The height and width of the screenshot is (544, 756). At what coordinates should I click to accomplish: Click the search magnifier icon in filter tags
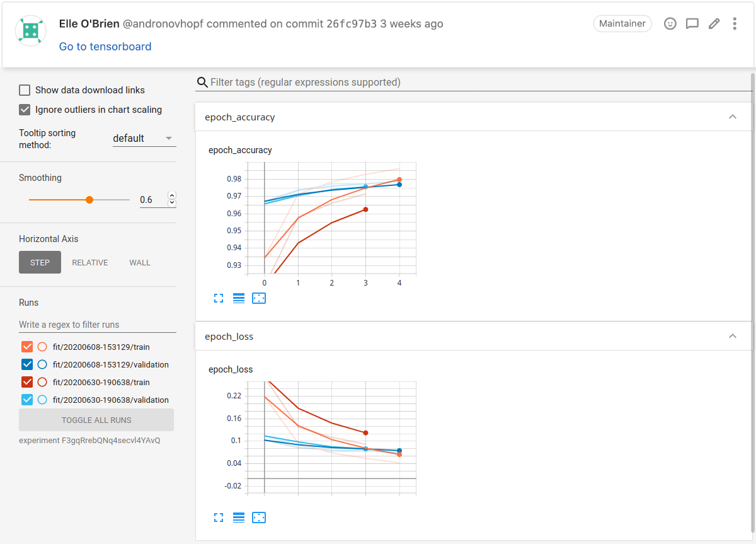[x=202, y=83]
